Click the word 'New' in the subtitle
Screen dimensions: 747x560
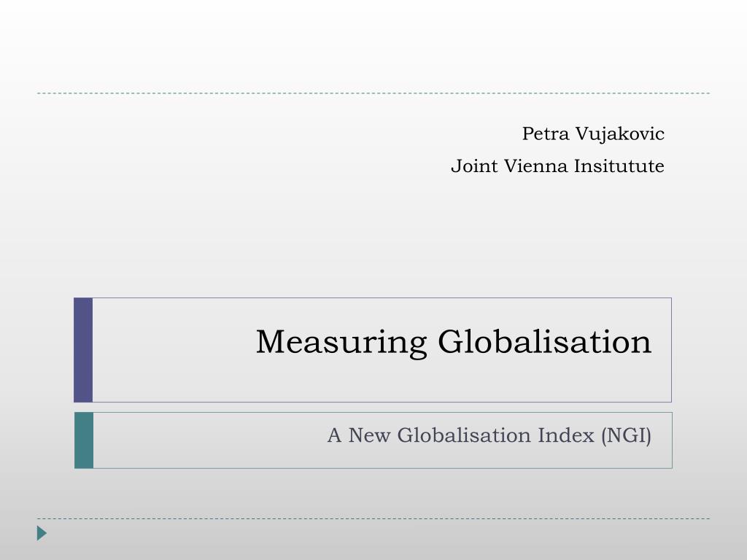tap(369, 435)
